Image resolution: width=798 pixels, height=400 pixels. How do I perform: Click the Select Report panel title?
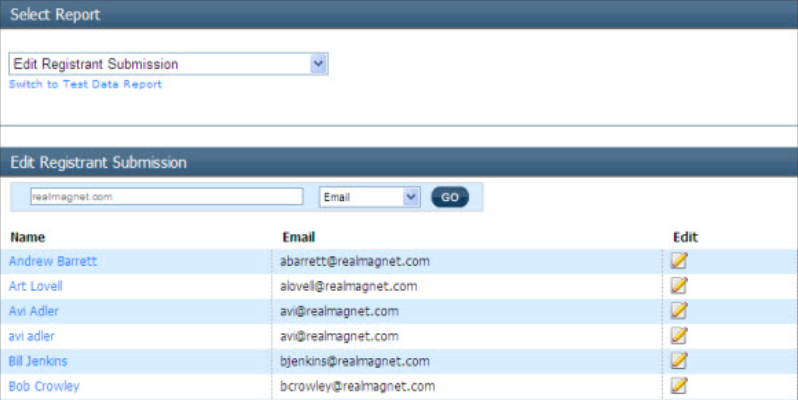(x=55, y=15)
